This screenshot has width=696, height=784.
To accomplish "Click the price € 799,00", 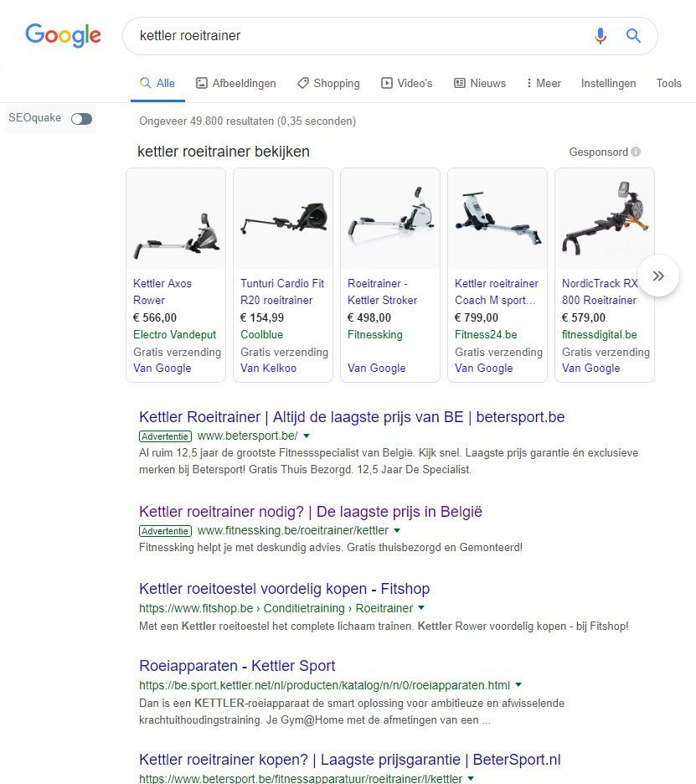I will (x=477, y=317).
